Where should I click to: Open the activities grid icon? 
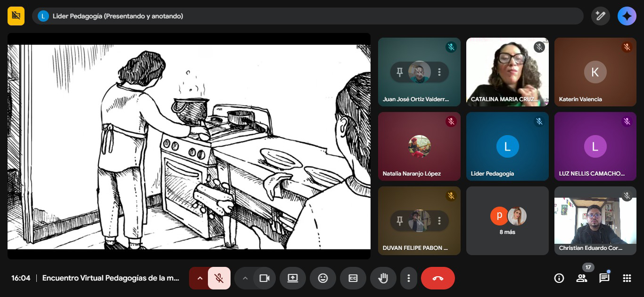tap(627, 278)
